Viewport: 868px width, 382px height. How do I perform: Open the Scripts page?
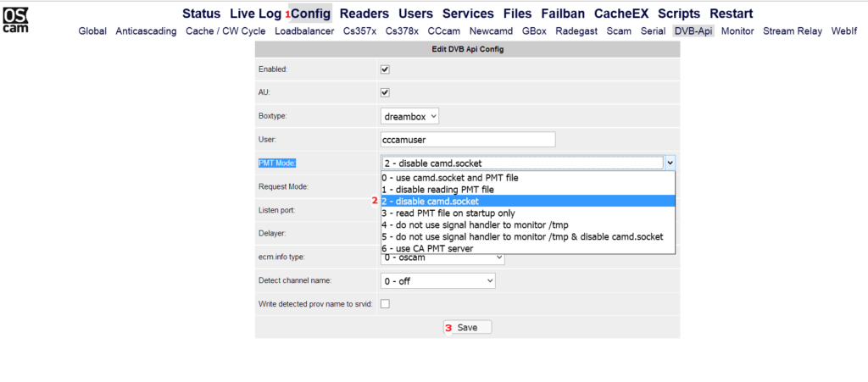pyautogui.click(x=679, y=14)
